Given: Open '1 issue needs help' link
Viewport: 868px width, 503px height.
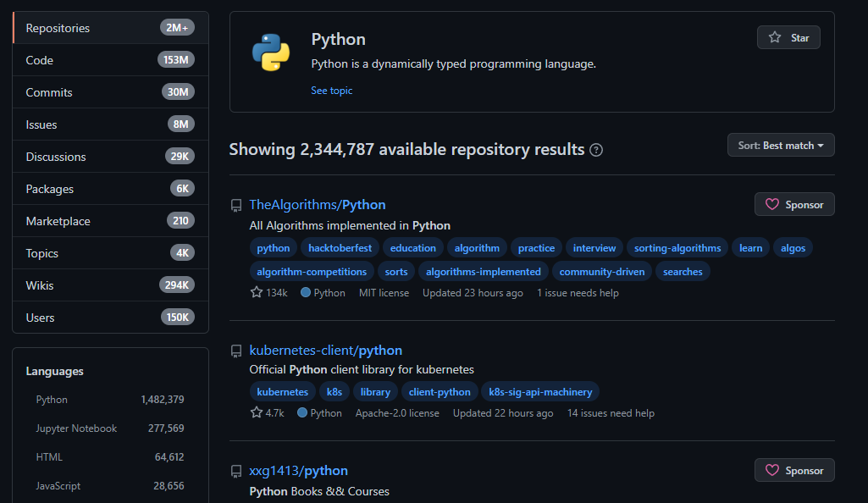Looking at the screenshot, I should click(578, 293).
